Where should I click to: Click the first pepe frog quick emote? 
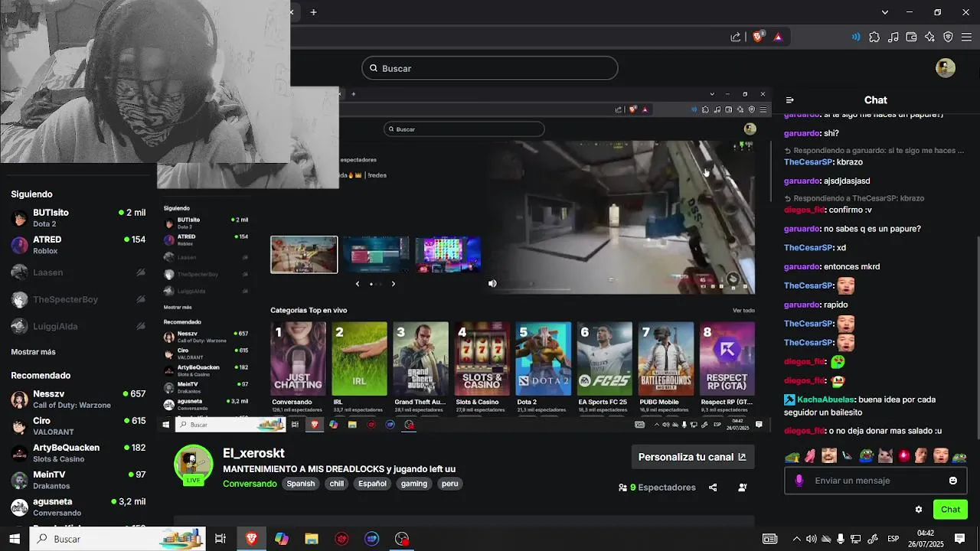792,456
